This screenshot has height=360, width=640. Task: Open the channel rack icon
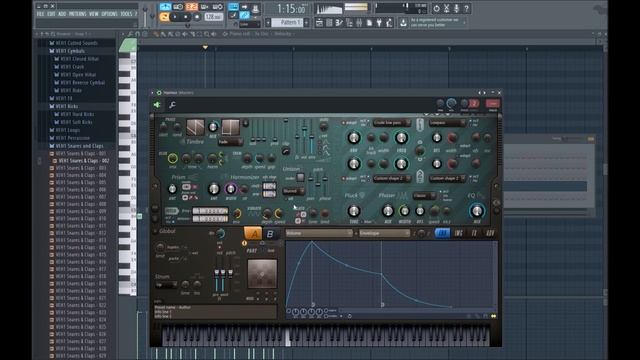pyautogui.click(x=329, y=23)
